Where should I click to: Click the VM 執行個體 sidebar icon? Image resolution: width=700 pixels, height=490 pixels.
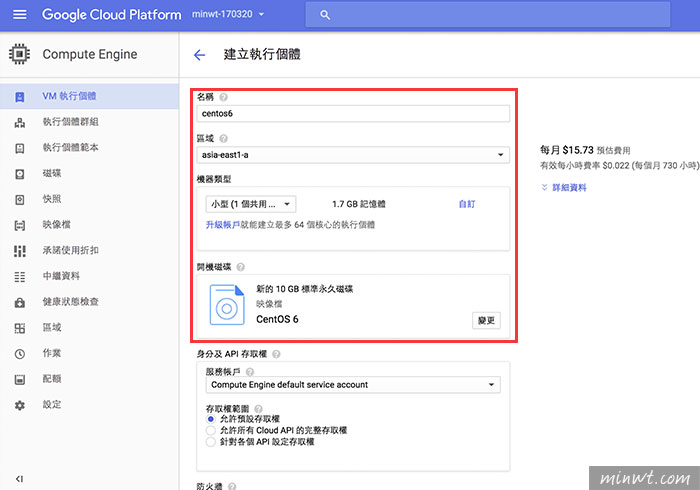point(20,97)
